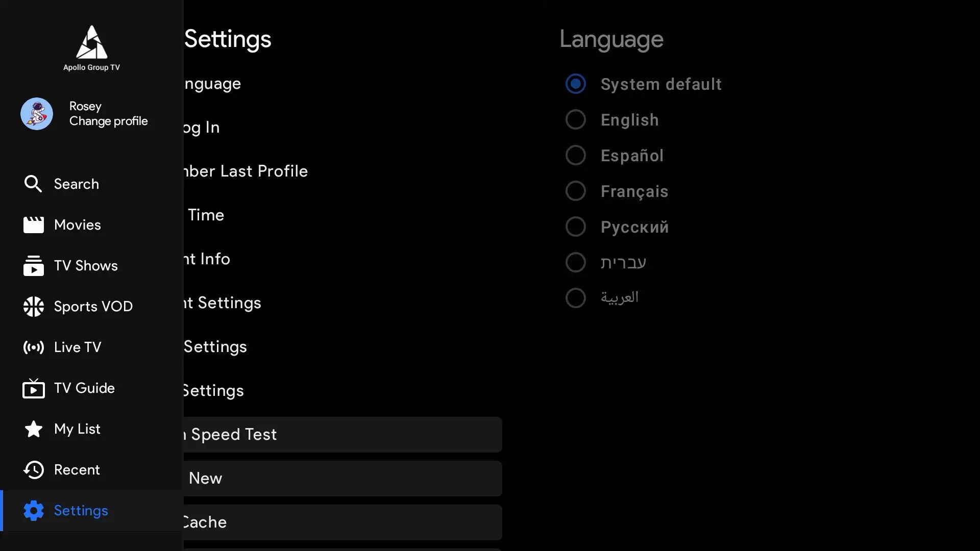Viewport: 980px width, 551px height.
Task: Open Movies via the clapperboard icon
Action: pos(33,225)
